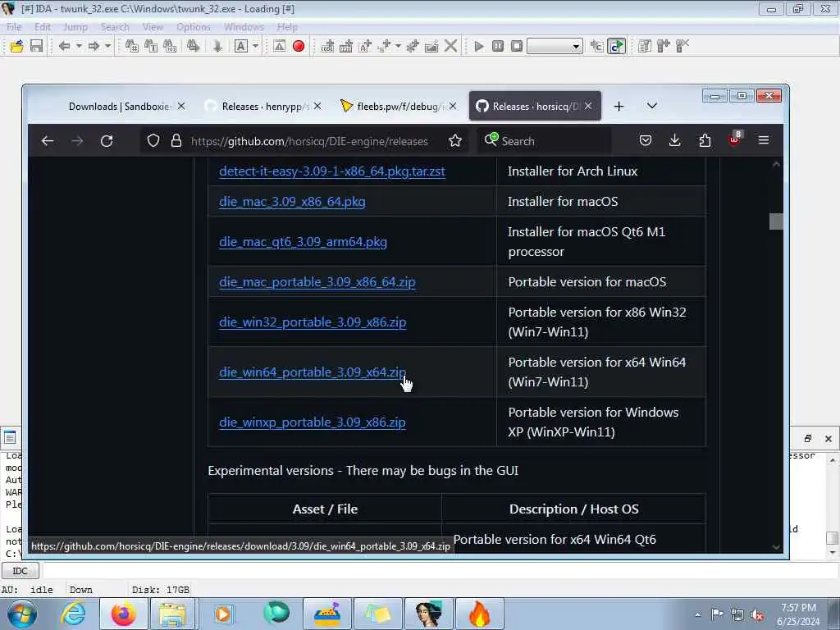Launch Internet Explorer from the taskbar
Screen dimensions: 840x630
pyautogui.click(x=73, y=614)
